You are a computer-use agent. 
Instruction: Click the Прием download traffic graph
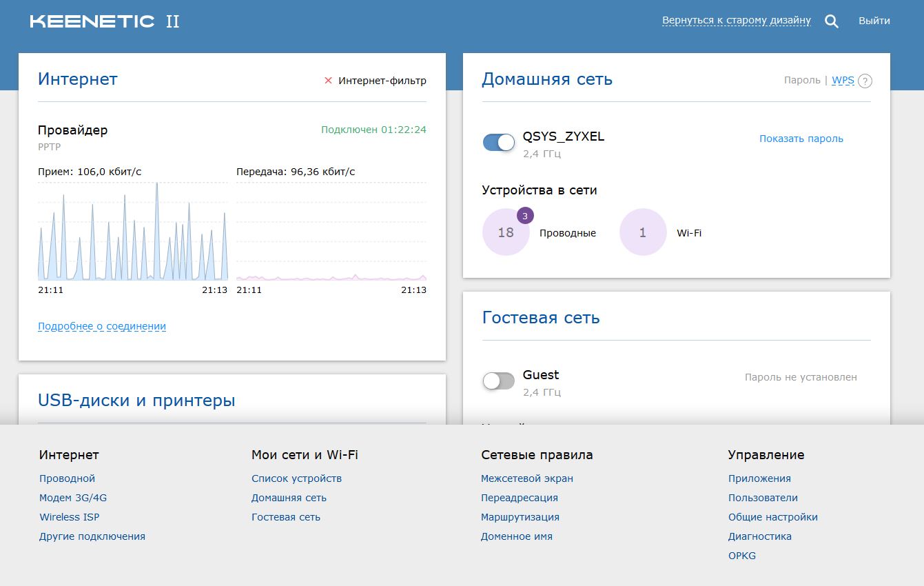pos(132,231)
